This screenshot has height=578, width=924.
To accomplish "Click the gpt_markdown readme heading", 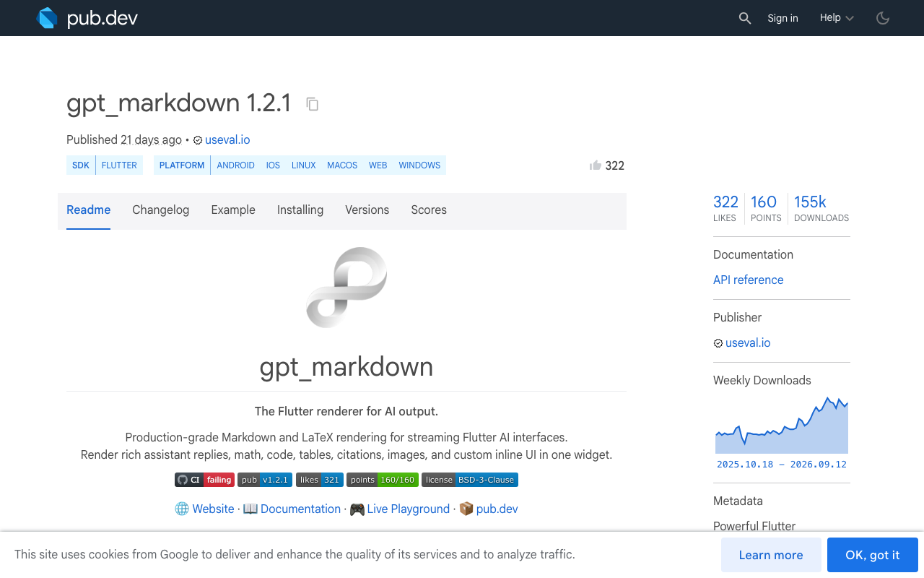I will (346, 367).
